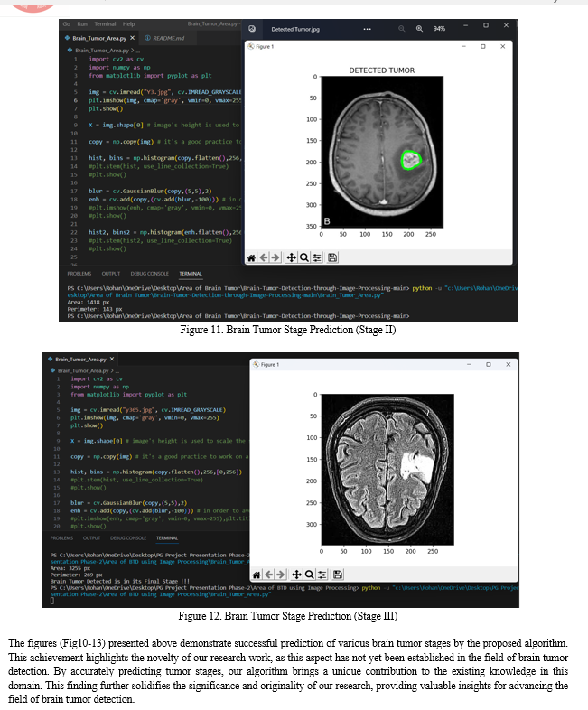Click Back arrow in Figure 12 matplotlib toolbar
This screenshot has height=710, width=588.
[x=269, y=575]
